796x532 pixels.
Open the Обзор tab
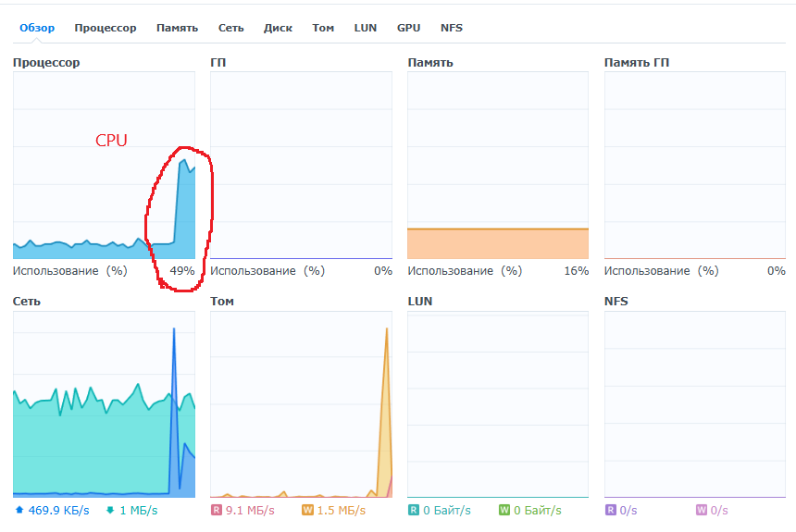coord(37,28)
